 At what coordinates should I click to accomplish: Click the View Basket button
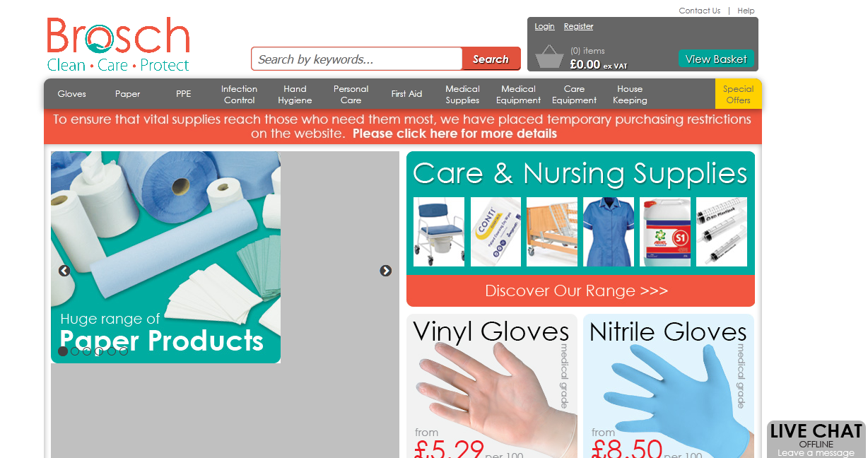point(716,59)
